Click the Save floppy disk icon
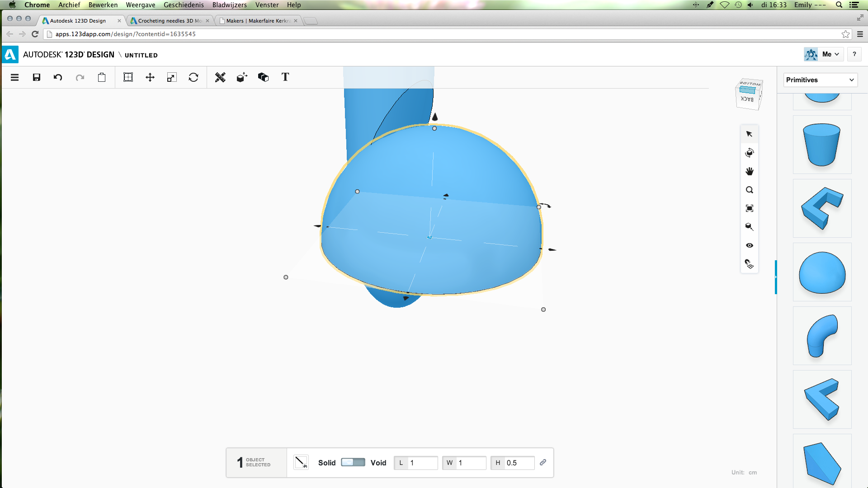 pyautogui.click(x=37, y=77)
